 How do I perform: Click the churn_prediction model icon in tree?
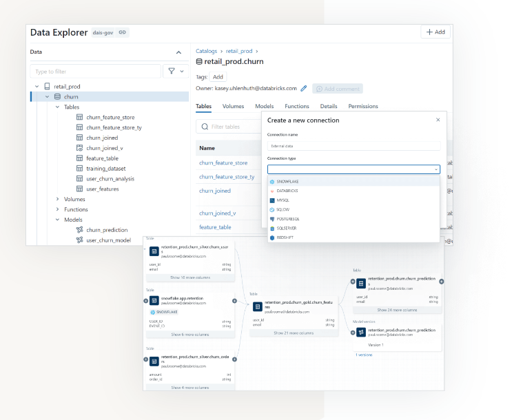[80, 230]
